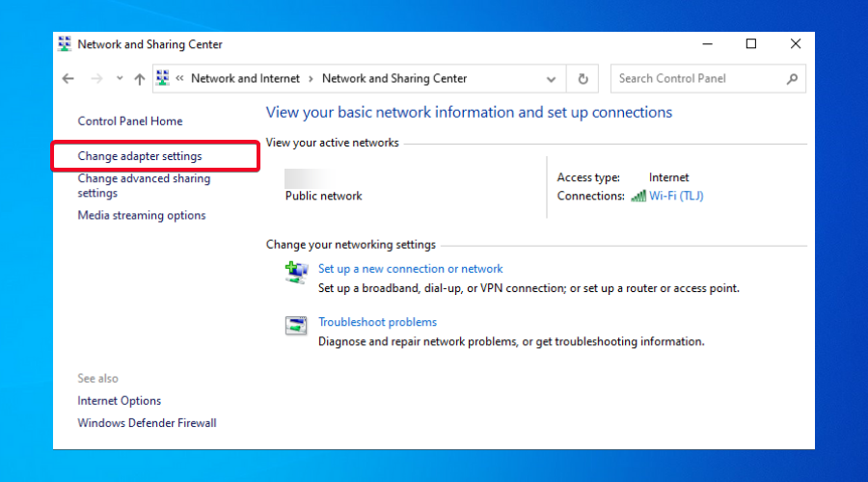Go up one level with Up arrow
Image resolution: width=868 pixels, height=482 pixels.
pos(140,79)
